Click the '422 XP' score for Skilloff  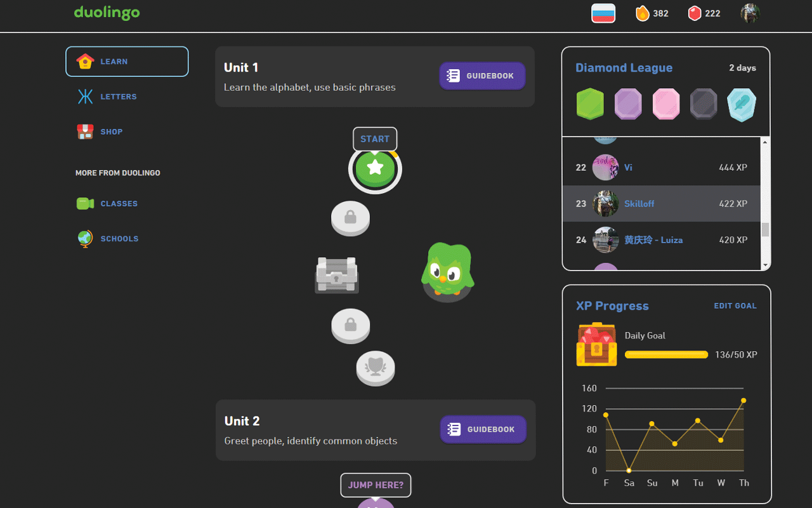(x=733, y=204)
